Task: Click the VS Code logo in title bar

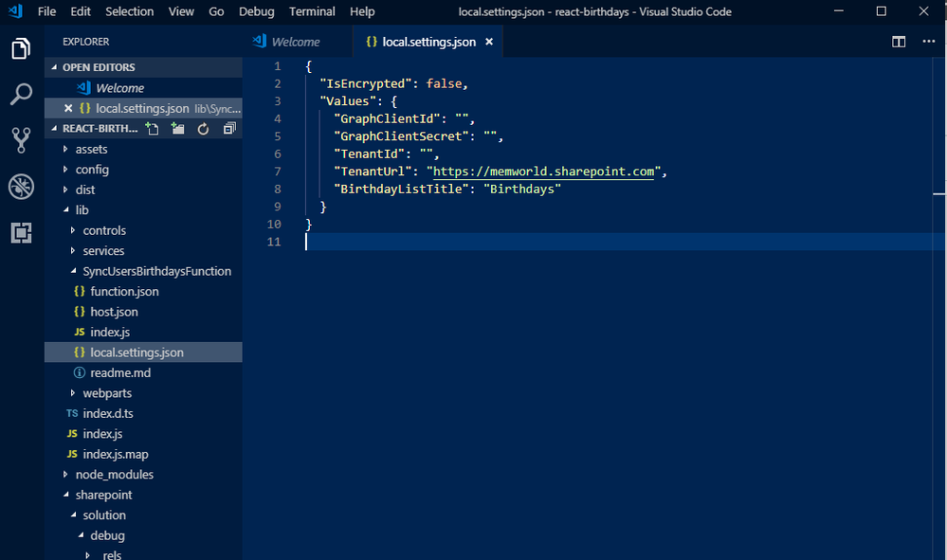Action: (x=16, y=10)
